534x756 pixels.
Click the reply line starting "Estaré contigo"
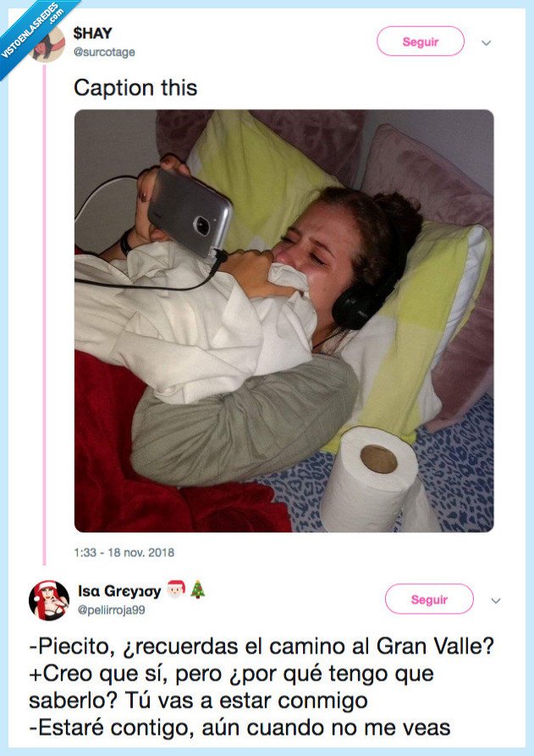tap(239, 729)
